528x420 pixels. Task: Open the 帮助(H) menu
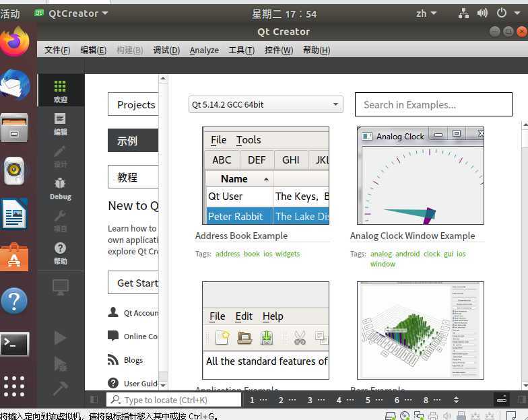tap(317, 50)
